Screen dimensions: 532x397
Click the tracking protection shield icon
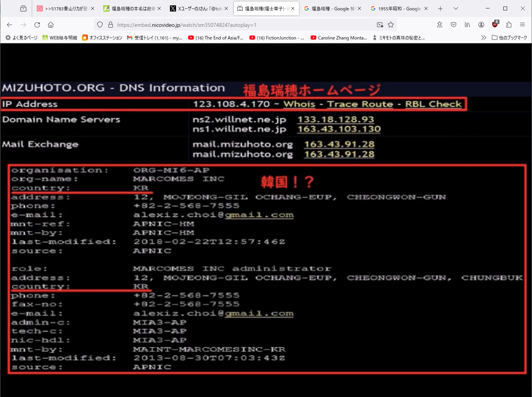click(x=100, y=25)
